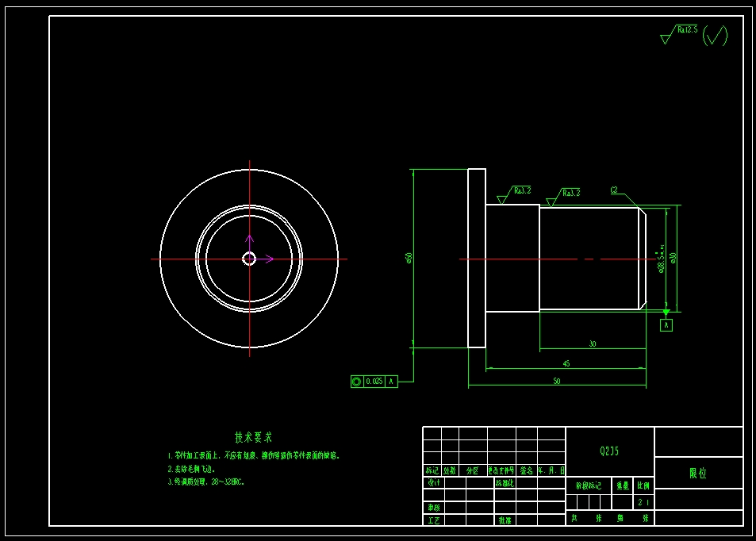Select the ⌀28.5 toleranced diameter dimension
This screenshot has width=756, height=541.
(661, 259)
